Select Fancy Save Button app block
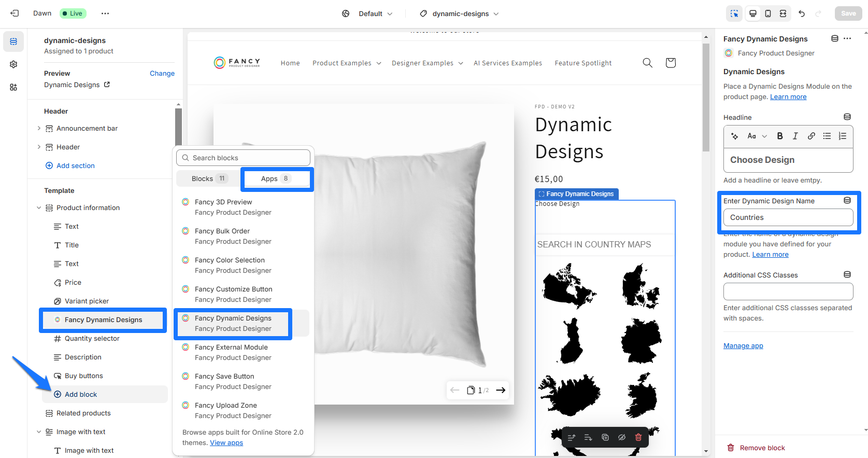The height and width of the screenshot is (458, 868). (x=243, y=381)
